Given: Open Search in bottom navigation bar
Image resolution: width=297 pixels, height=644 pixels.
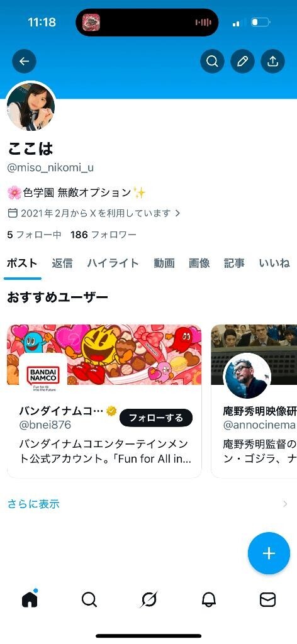Looking at the screenshot, I should tap(89, 600).
